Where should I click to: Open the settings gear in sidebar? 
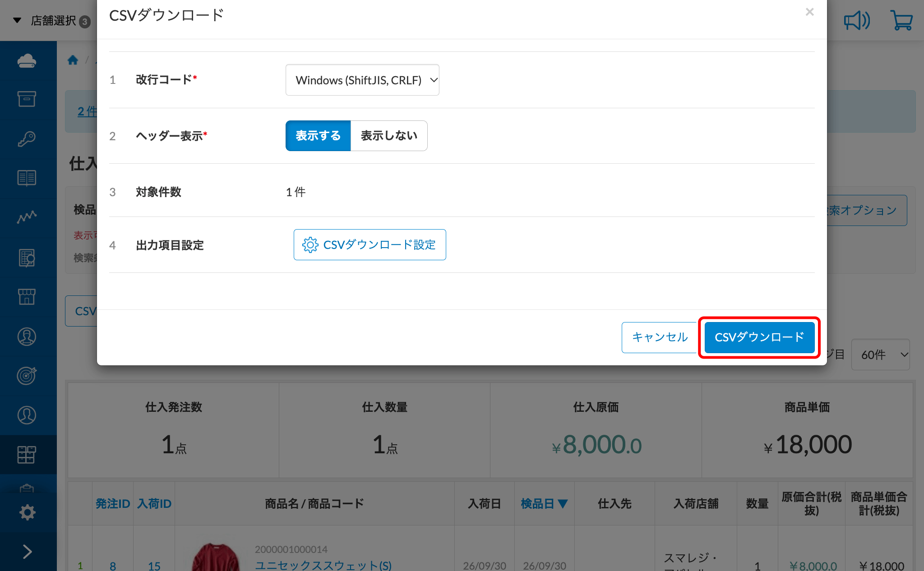coord(27,512)
